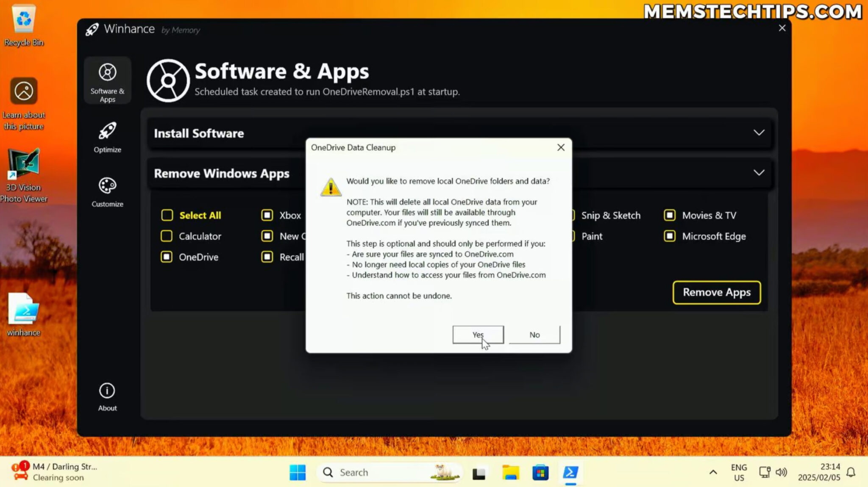Viewport: 868px width, 487px height.
Task: Expand the Install Software section
Action: (x=759, y=133)
